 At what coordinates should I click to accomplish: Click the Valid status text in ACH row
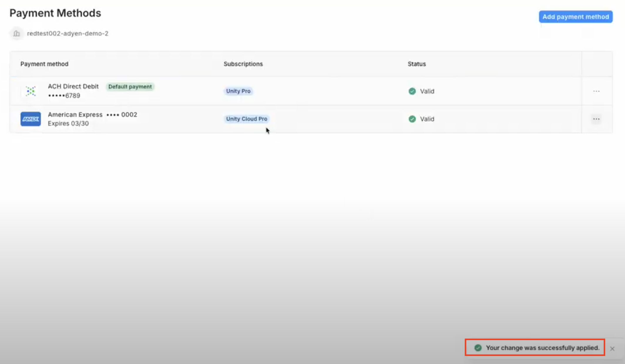(427, 91)
